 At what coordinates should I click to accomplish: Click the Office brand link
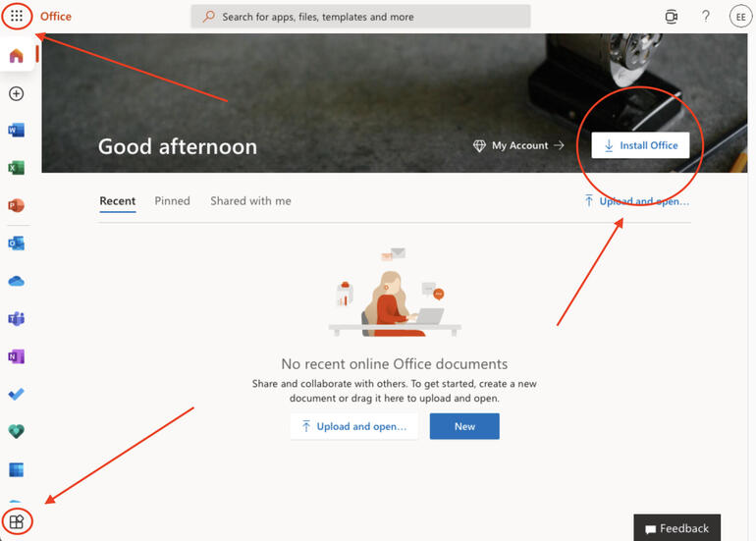[55, 17]
